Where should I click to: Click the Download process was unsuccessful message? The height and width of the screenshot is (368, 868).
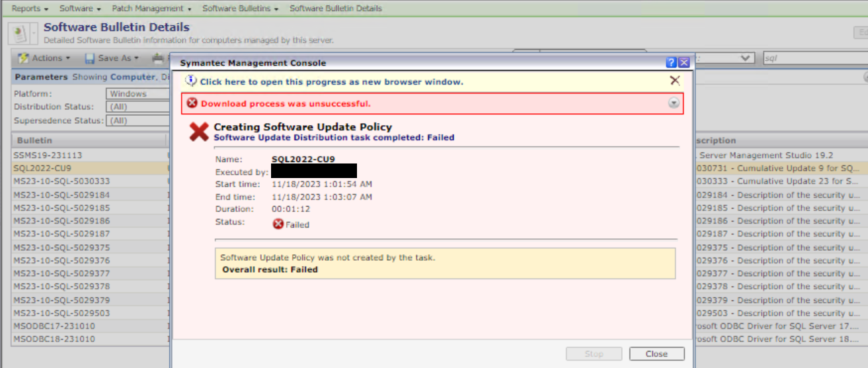(286, 104)
